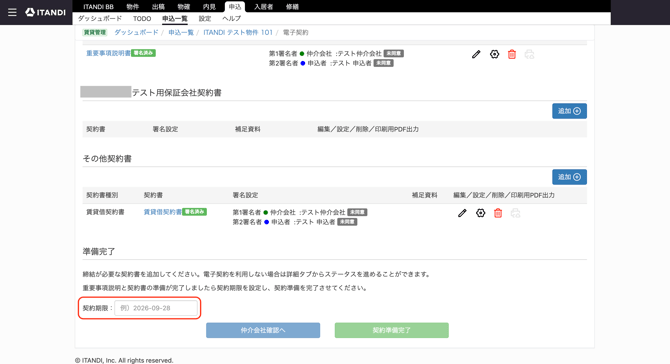This screenshot has height=364, width=670.
Task: Click 申込一覧 breadcrumb link
Action: [181, 32]
